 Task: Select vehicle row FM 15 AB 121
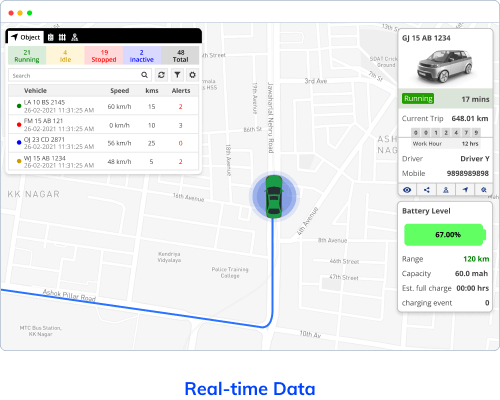pyautogui.click(x=103, y=125)
